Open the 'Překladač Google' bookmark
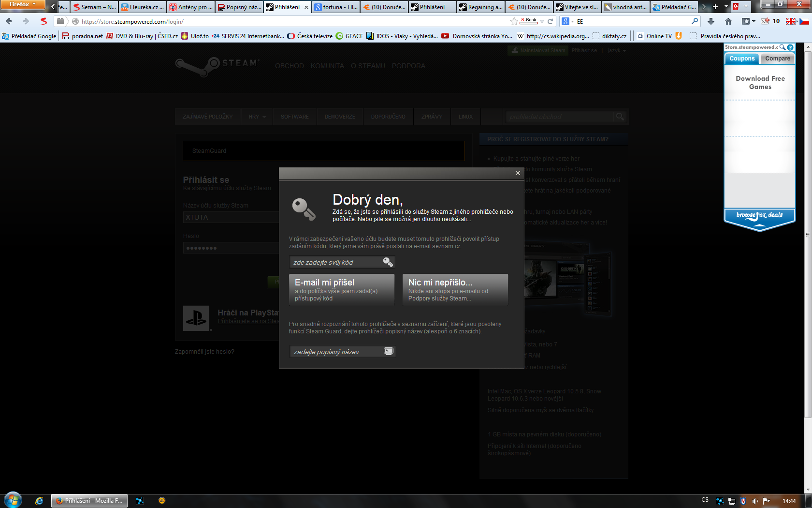 click(x=29, y=36)
